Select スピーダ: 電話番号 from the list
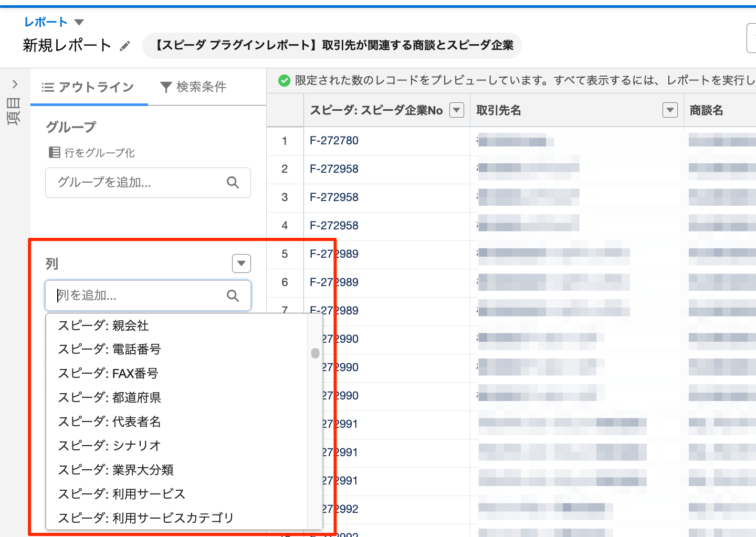This screenshot has height=537, width=756. (109, 350)
